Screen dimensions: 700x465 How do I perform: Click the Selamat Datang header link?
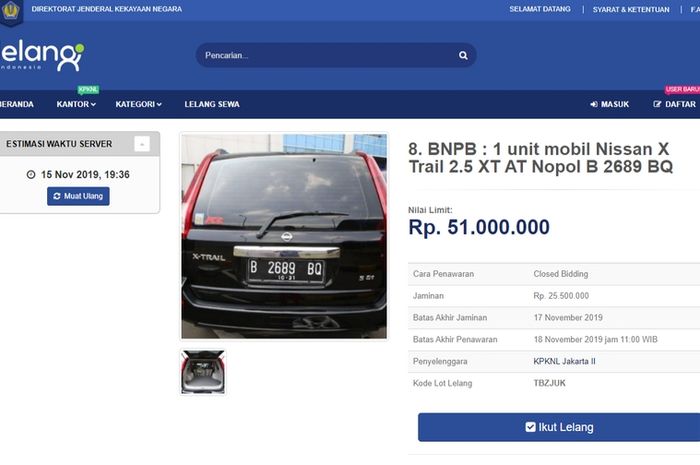pyautogui.click(x=540, y=9)
